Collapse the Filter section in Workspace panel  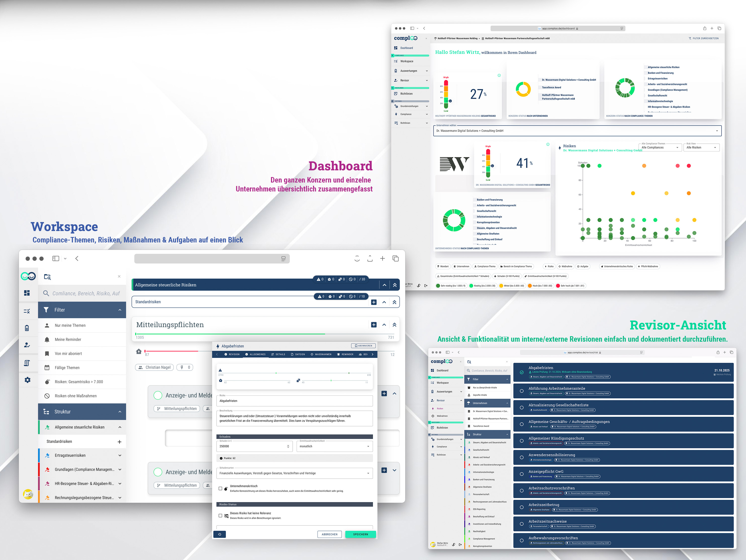120,310
